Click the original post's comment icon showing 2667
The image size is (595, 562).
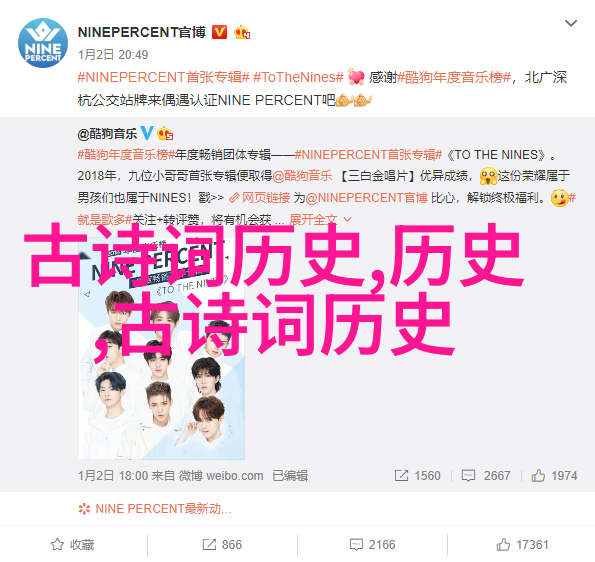pos(486,475)
